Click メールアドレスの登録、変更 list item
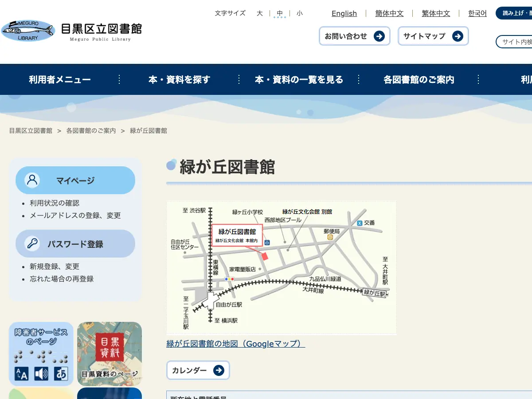The height and width of the screenshot is (399, 532). (75, 215)
